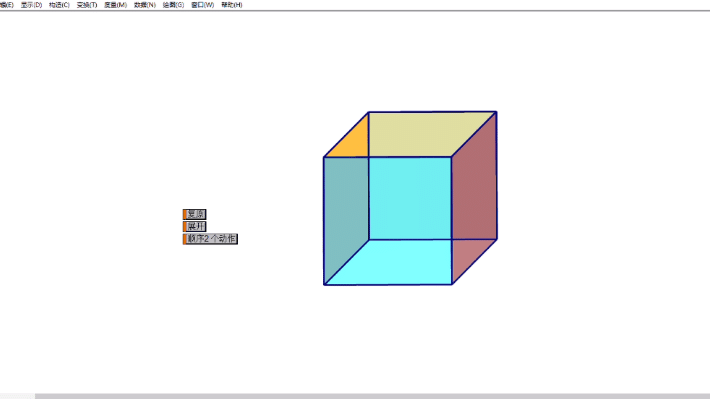Open the 数据(N) menu
Image resolution: width=710 pixels, height=399 pixels.
(145, 5)
